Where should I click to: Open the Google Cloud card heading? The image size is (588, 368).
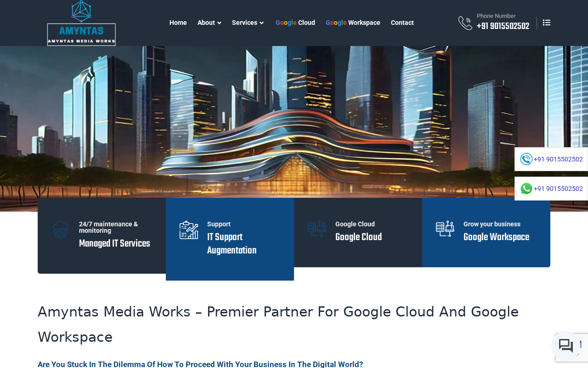pos(358,237)
